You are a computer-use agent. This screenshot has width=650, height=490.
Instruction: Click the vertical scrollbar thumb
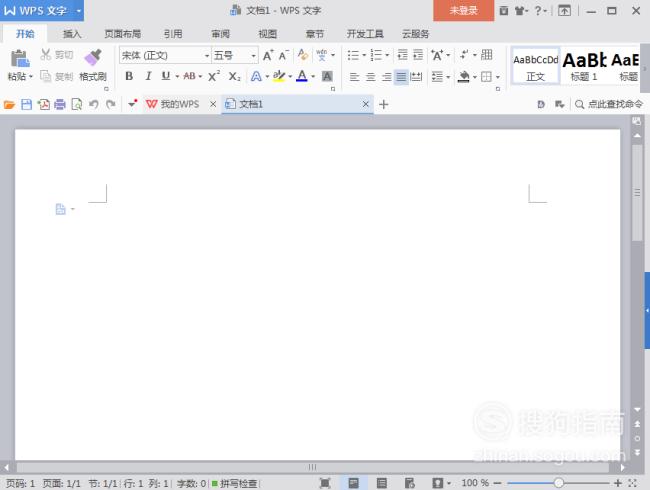637,193
